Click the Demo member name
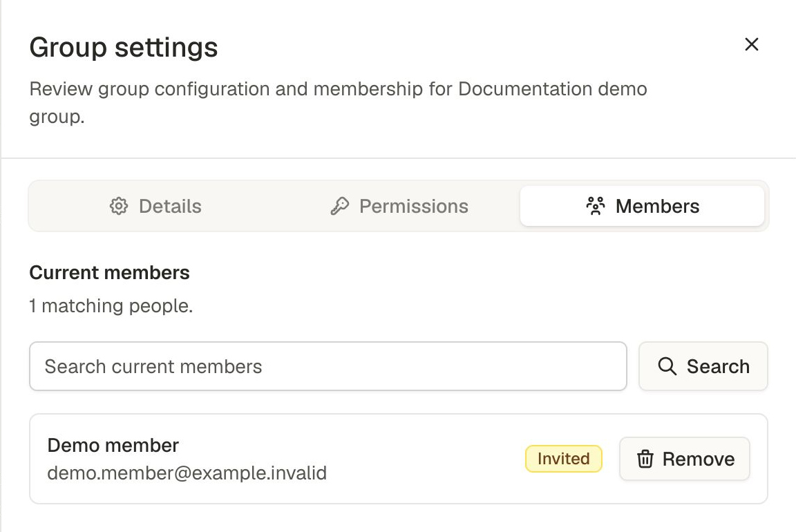The height and width of the screenshot is (532, 796). (113, 445)
